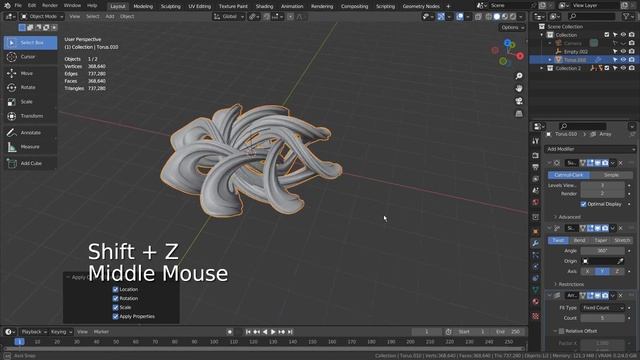
Task: Open the Edit menu
Action: [32, 6]
